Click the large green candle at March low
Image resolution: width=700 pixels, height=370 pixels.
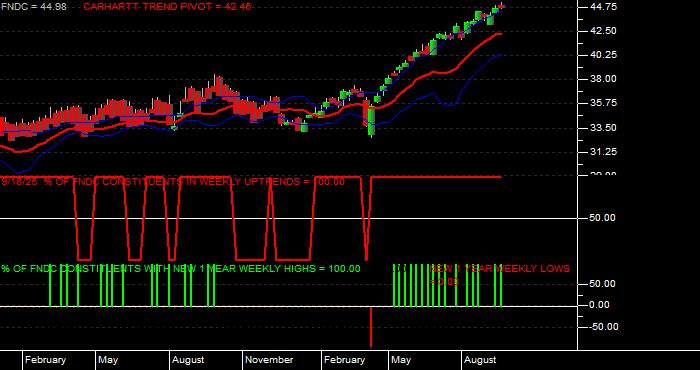coord(371,120)
